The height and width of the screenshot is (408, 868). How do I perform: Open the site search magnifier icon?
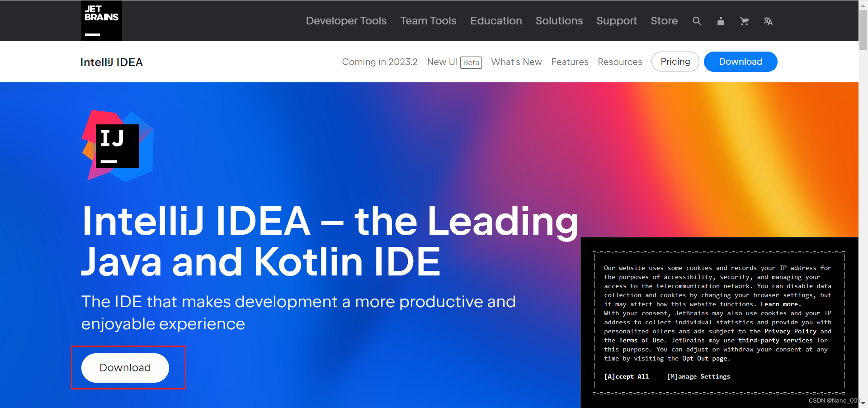pos(697,21)
